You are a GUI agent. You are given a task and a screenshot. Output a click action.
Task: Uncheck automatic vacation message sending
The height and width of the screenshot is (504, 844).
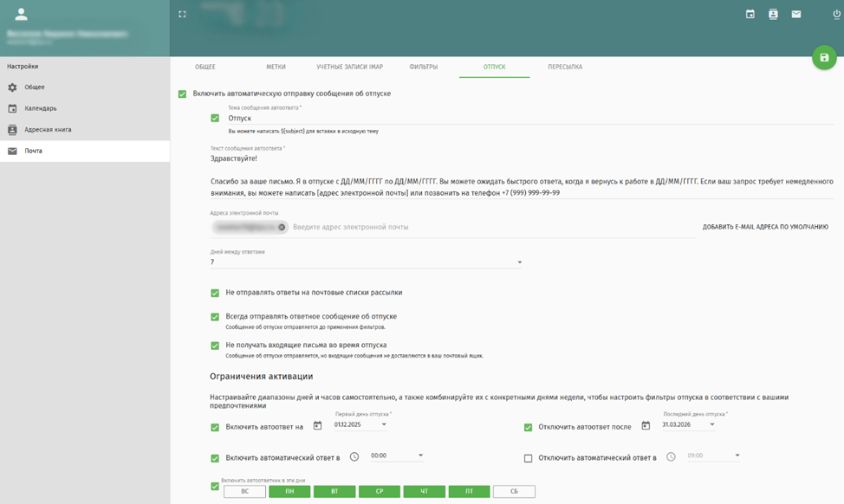pyautogui.click(x=183, y=94)
